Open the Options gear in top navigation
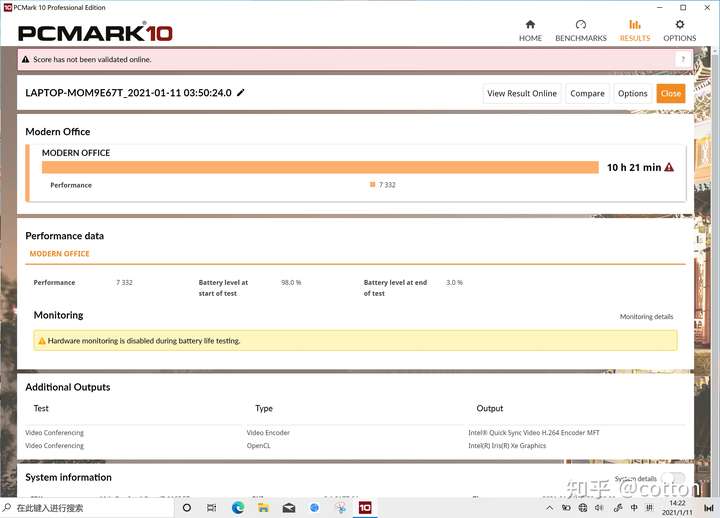The width and height of the screenshot is (720, 518). (x=680, y=31)
